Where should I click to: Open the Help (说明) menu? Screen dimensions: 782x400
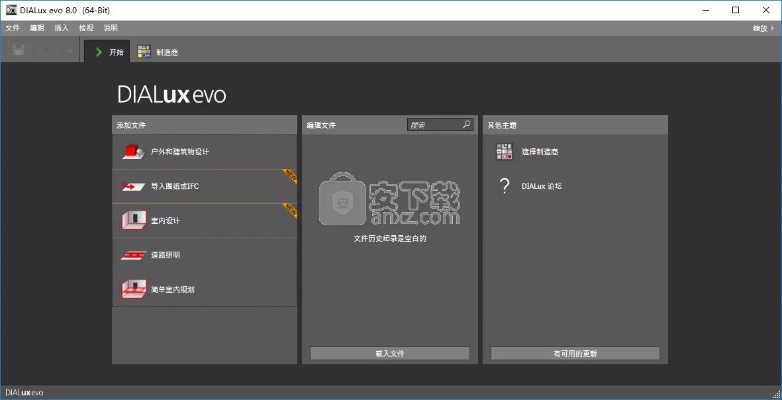click(x=110, y=28)
